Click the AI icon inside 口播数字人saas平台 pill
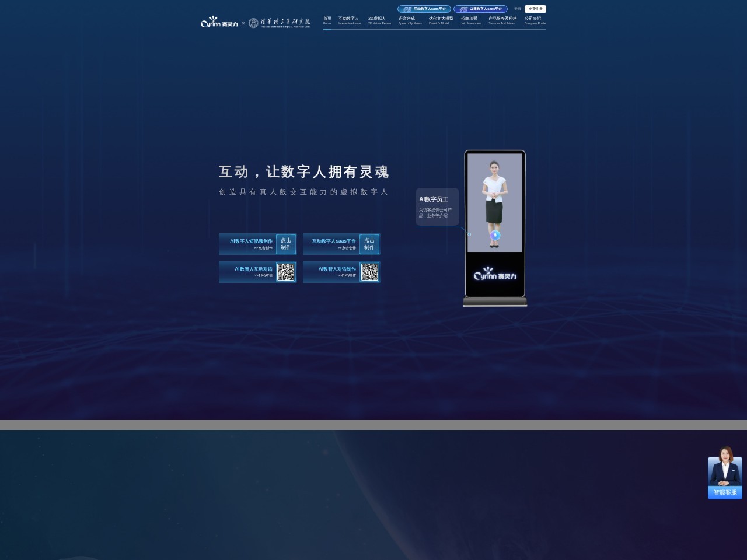Screen dimensions: 747x560 pyautogui.click(x=464, y=9)
